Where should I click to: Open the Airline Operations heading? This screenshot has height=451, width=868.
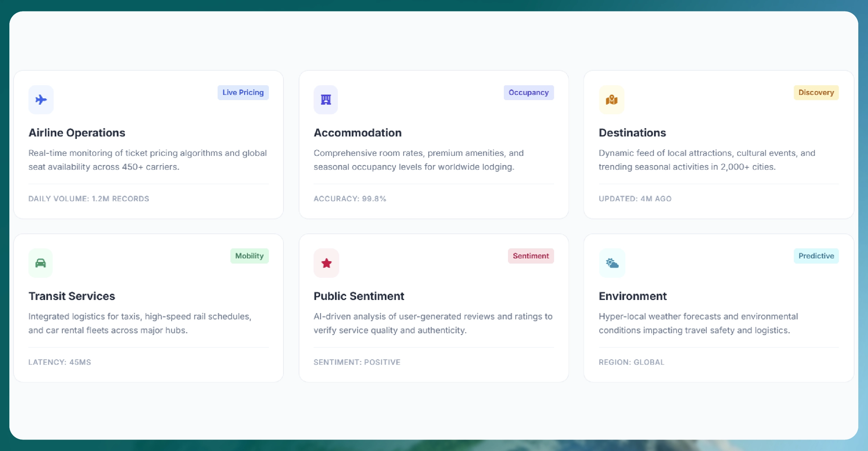77,133
